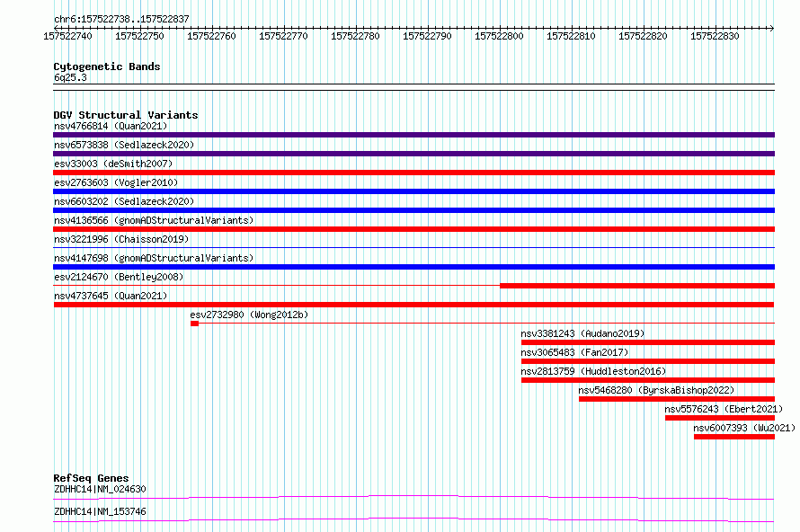Open nsv4147698 (gnomADStructuralVariants) label
Viewport: 800px width, 532px height.
tap(154, 258)
